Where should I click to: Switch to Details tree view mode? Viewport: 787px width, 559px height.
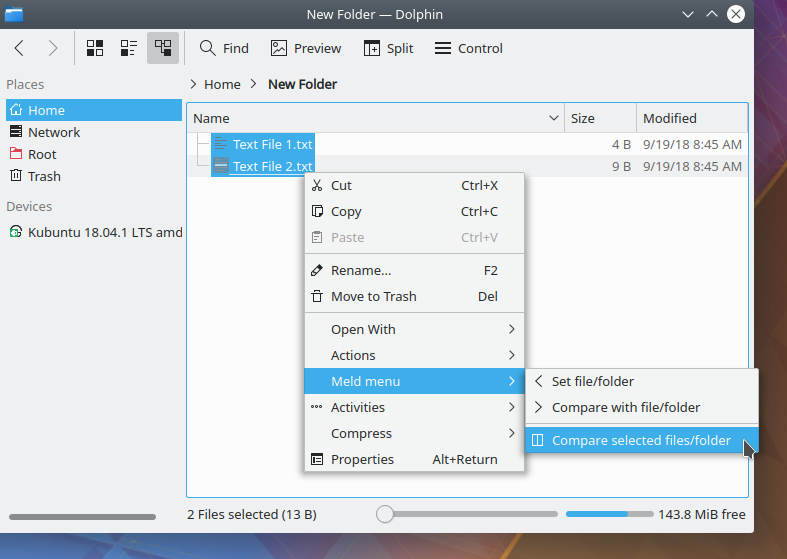tap(163, 48)
